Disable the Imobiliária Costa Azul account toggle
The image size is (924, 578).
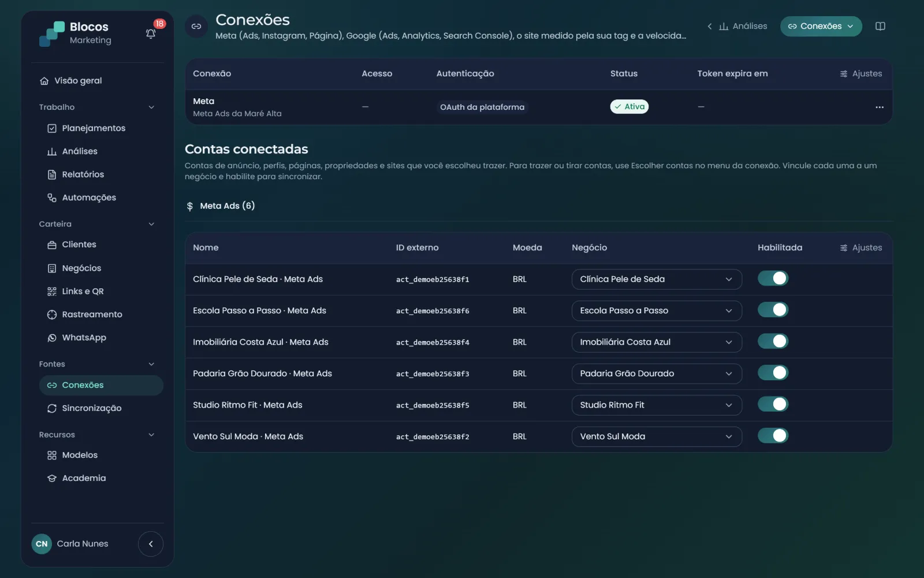[x=773, y=342]
